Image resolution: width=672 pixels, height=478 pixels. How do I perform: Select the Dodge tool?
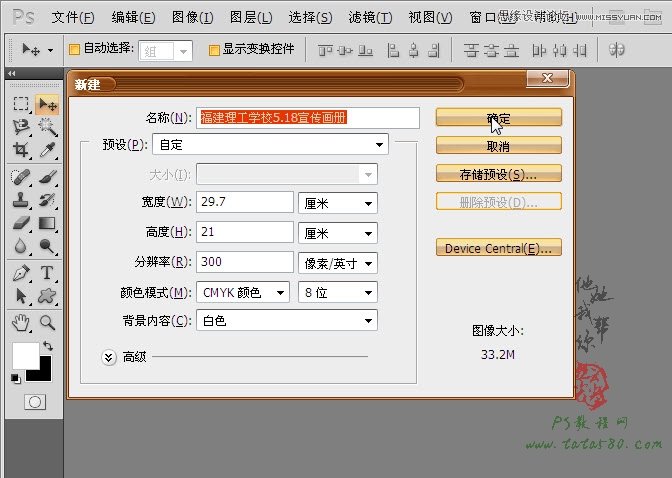point(47,246)
